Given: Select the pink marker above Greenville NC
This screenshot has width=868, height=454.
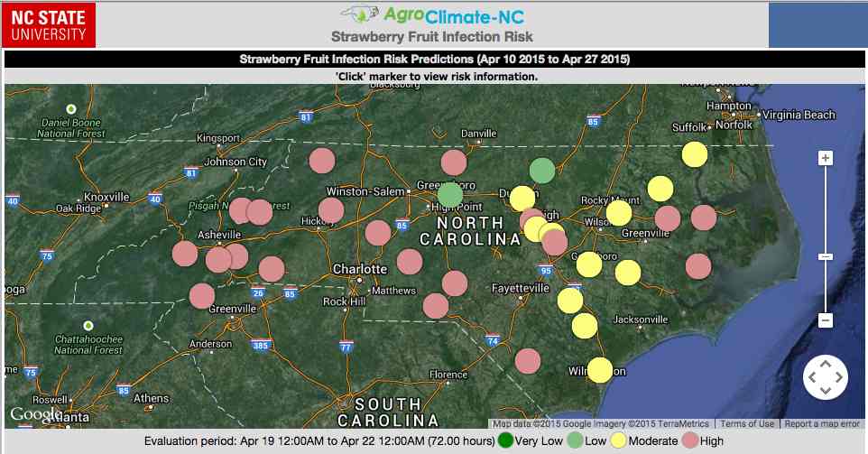Looking at the screenshot, I should 668,218.
